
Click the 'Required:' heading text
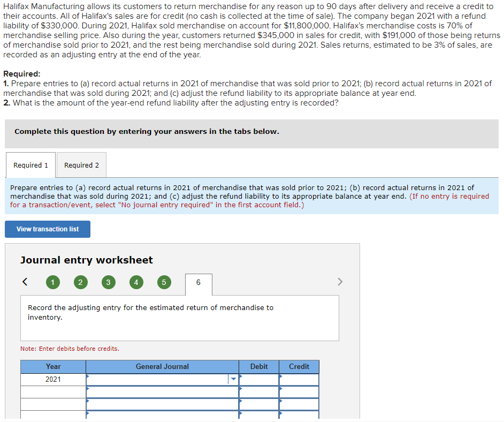pyautogui.click(x=22, y=74)
